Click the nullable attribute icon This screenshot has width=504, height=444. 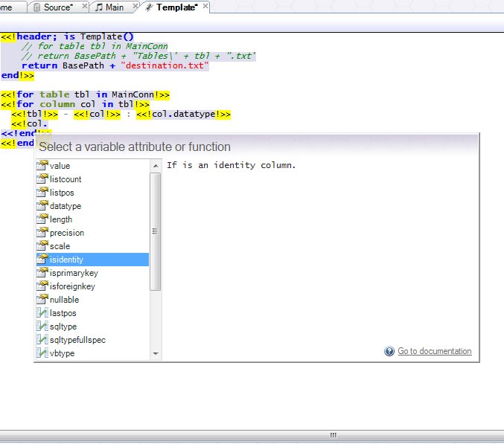42,300
